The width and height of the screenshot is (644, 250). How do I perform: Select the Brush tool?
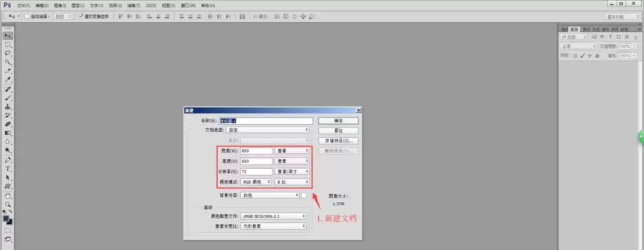tap(8, 98)
